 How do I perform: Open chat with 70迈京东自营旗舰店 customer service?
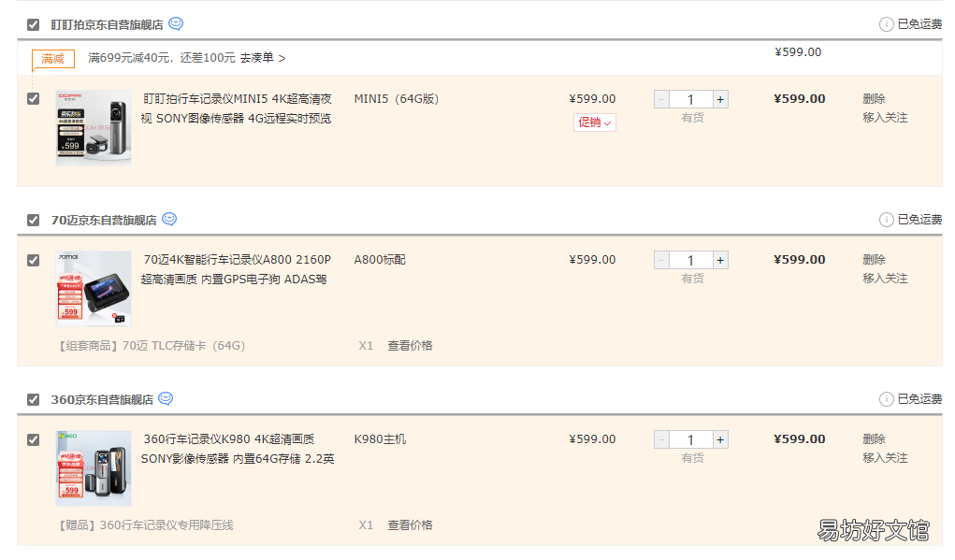coord(169,219)
